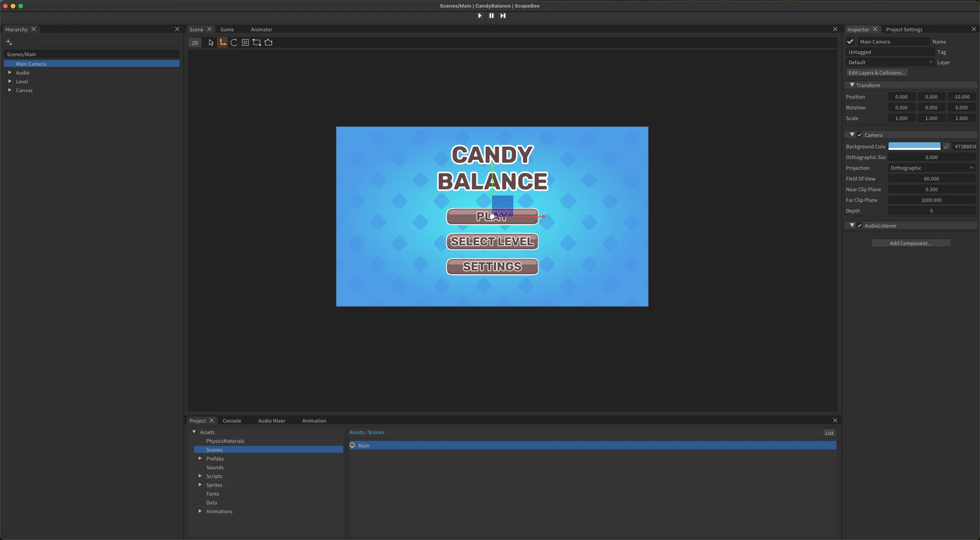Open the Console tab
980x540 pixels.
(232, 421)
